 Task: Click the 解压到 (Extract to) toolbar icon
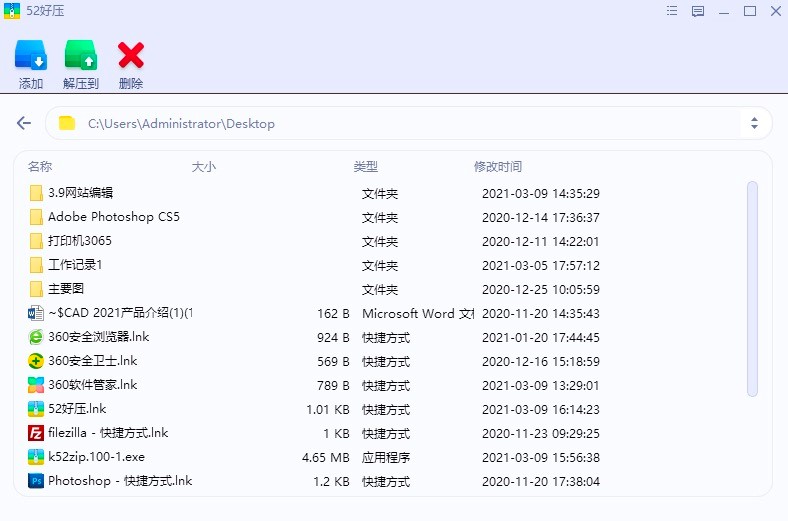[80, 55]
